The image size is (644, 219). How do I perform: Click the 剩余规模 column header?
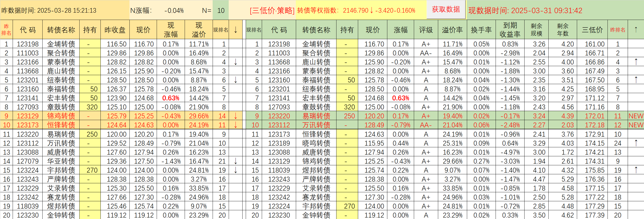536,29
